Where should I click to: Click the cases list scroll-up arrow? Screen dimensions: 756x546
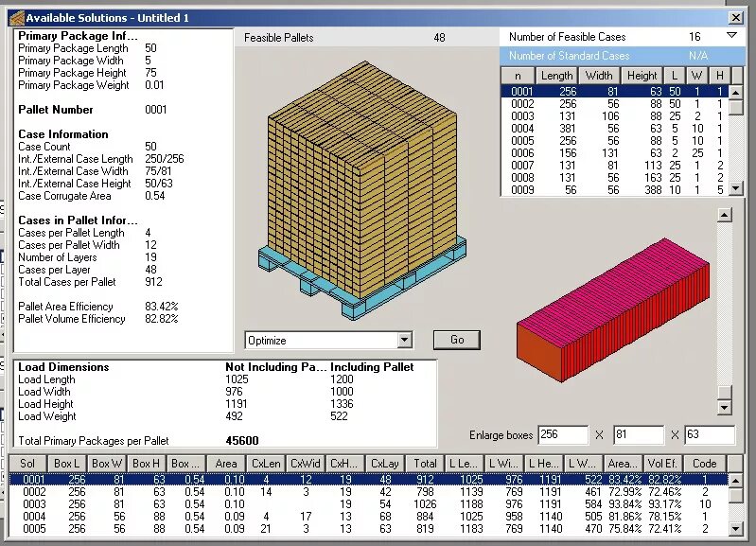[736, 92]
